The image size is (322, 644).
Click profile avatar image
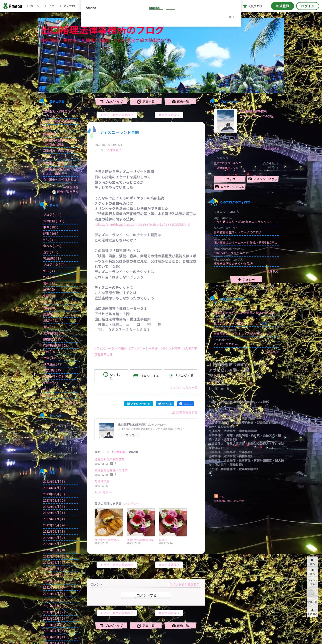225,121
